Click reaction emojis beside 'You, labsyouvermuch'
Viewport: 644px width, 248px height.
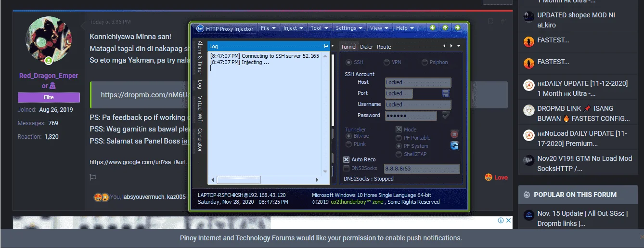pos(101,197)
